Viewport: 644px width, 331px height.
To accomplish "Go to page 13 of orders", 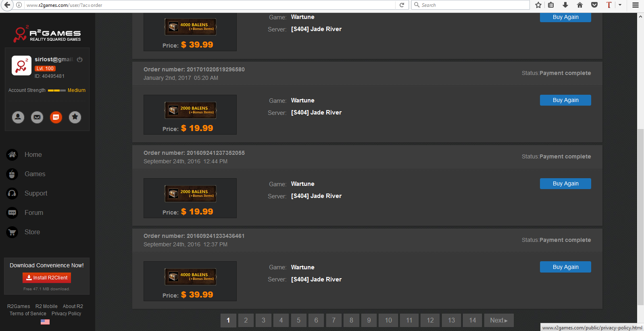I will click(451, 321).
